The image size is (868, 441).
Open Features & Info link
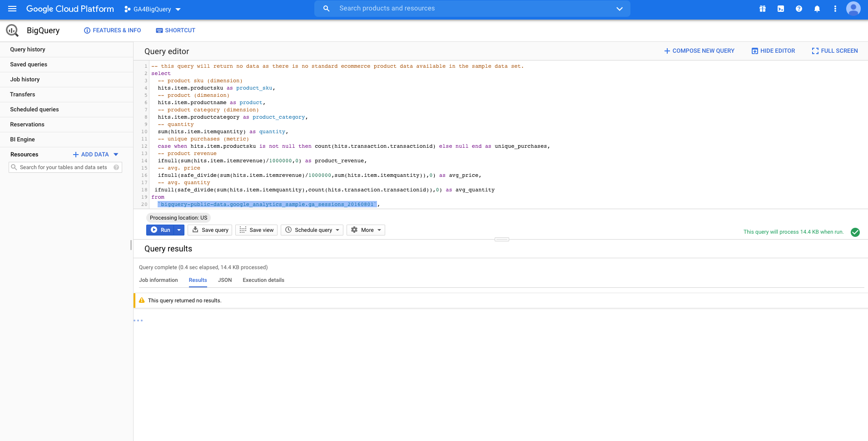(x=112, y=30)
